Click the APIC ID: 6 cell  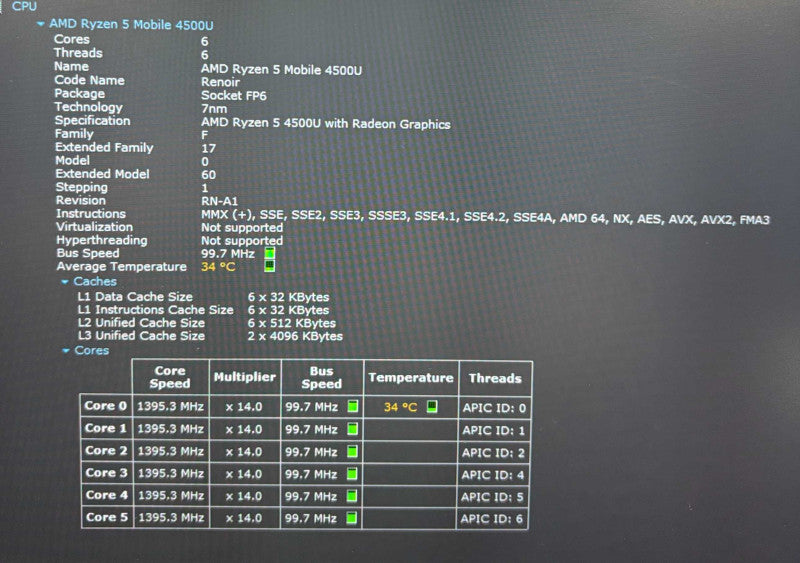click(491, 519)
